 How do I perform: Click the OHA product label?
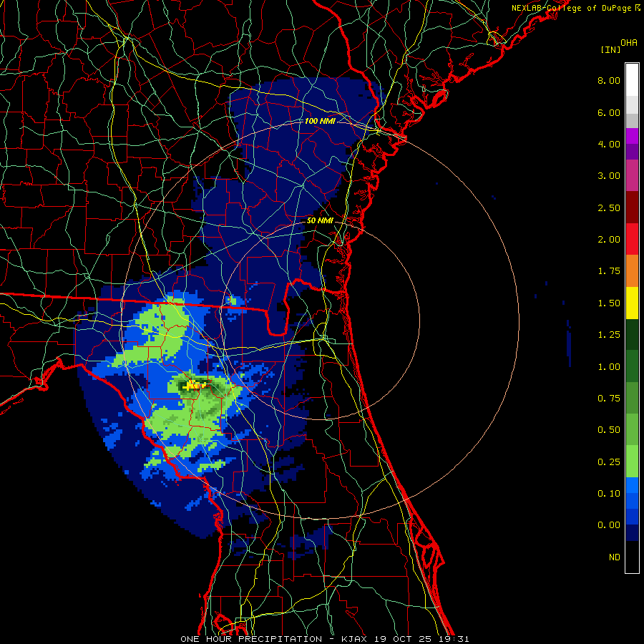click(629, 42)
